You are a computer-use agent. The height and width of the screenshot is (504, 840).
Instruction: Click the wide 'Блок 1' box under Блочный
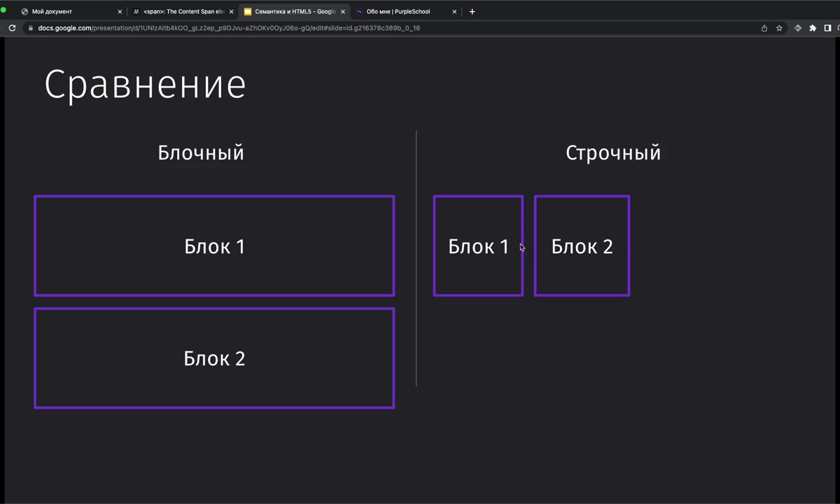point(214,246)
